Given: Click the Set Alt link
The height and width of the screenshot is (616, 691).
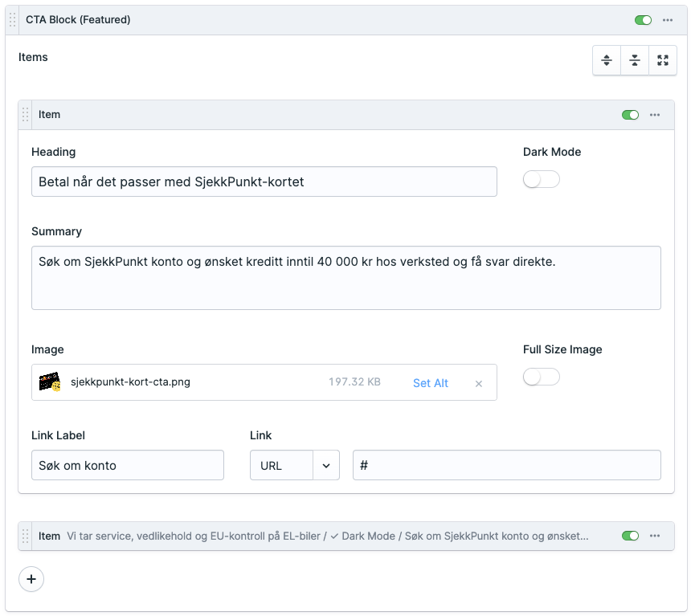Looking at the screenshot, I should point(430,383).
